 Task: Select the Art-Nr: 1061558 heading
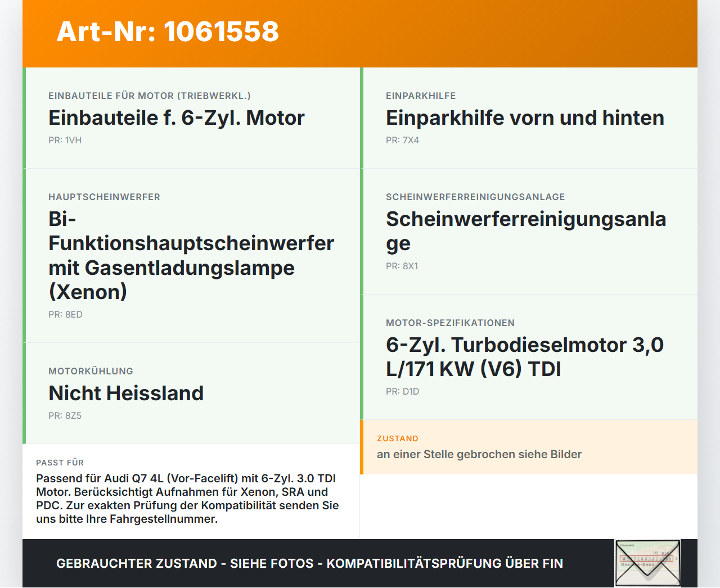click(168, 31)
